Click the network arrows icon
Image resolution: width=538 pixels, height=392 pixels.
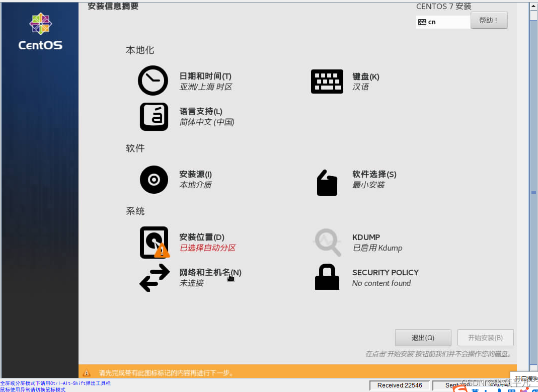pos(155,278)
